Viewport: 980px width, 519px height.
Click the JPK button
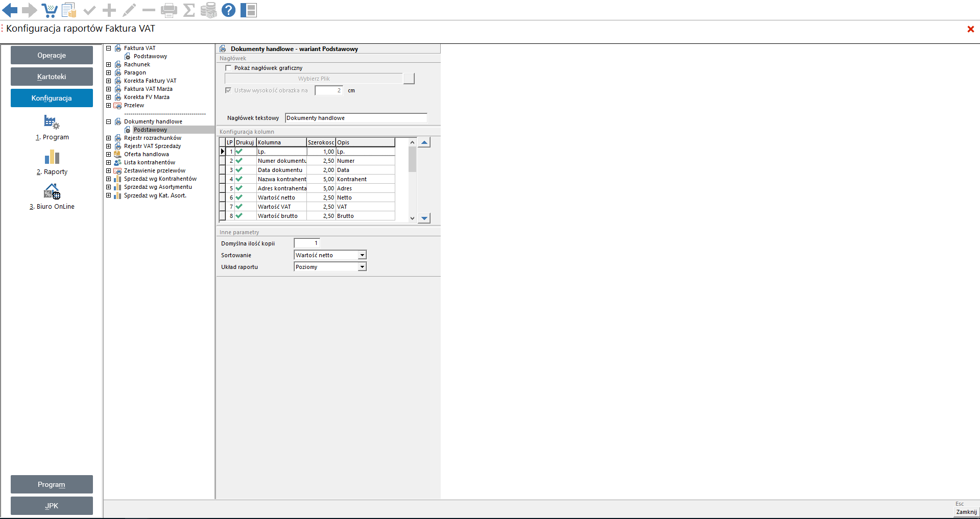point(52,506)
